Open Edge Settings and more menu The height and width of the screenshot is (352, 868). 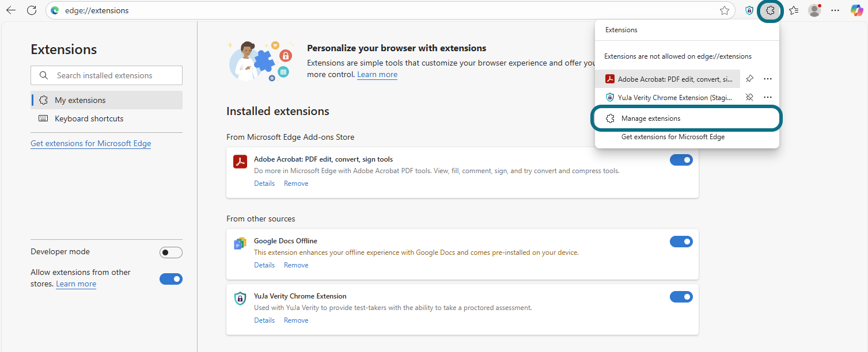[835, 10]
